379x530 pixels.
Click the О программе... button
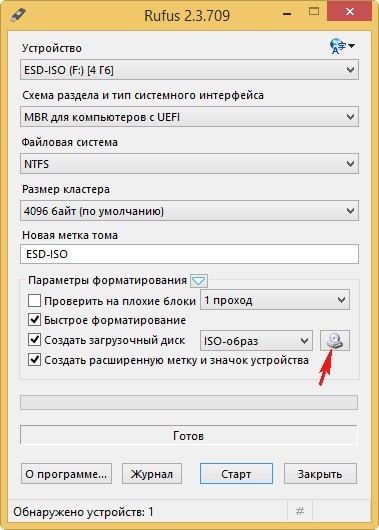66,474
